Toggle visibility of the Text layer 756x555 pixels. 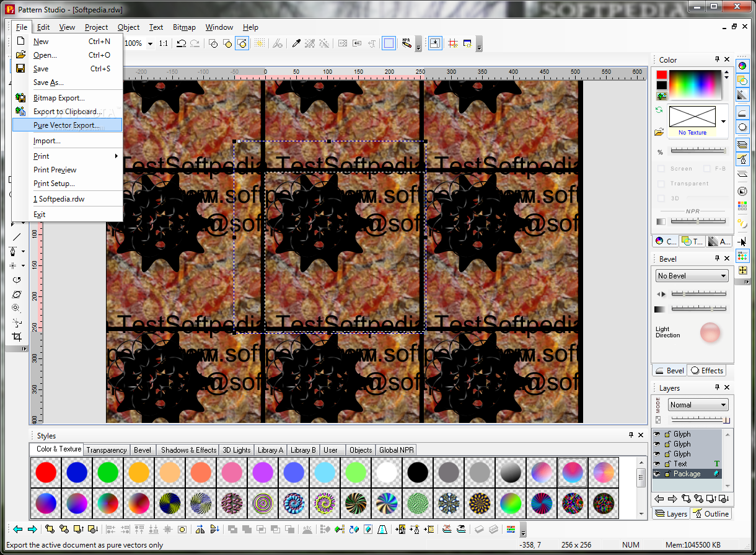(x=657, y=464)
